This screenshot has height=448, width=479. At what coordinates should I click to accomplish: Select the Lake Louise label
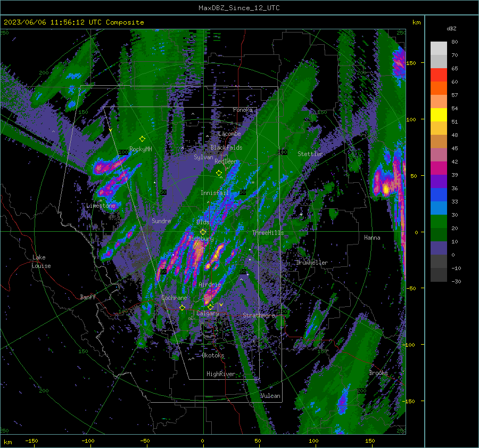coord(41,262)
